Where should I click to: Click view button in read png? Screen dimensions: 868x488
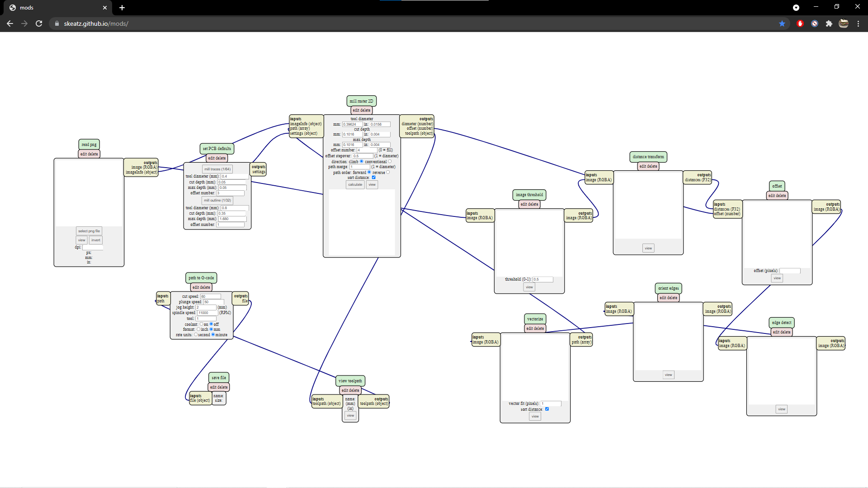81,240
